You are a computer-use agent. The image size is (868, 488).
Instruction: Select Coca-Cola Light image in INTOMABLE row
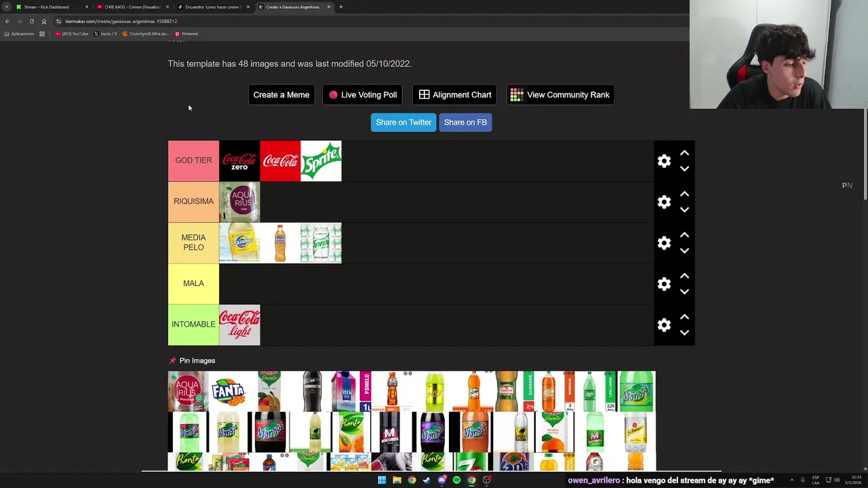(239, 325)
